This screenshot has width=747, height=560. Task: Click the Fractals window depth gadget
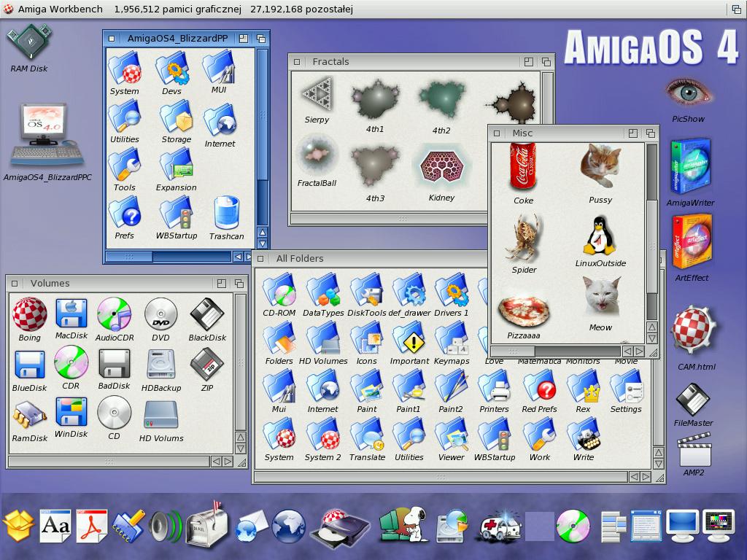(546, 62)
